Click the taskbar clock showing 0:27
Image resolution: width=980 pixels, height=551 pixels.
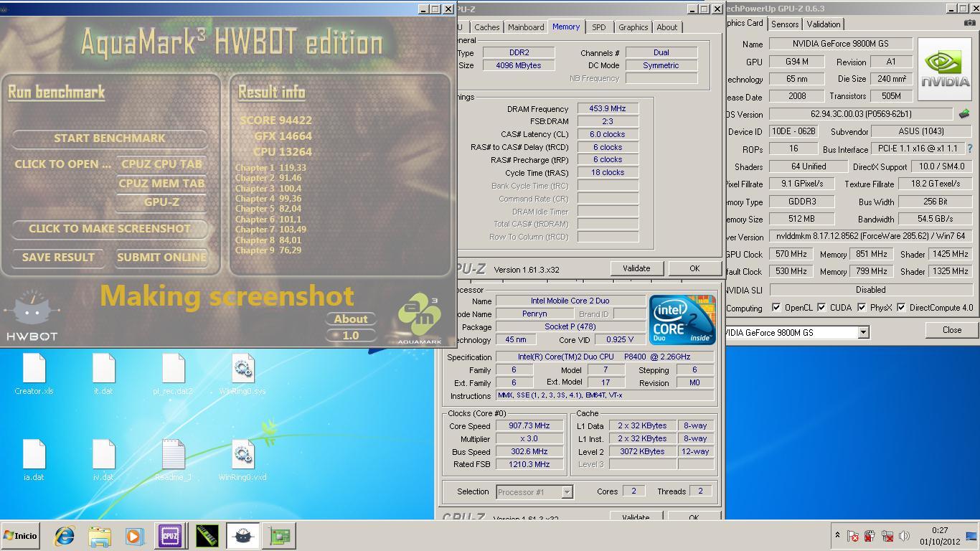(939, 536)
